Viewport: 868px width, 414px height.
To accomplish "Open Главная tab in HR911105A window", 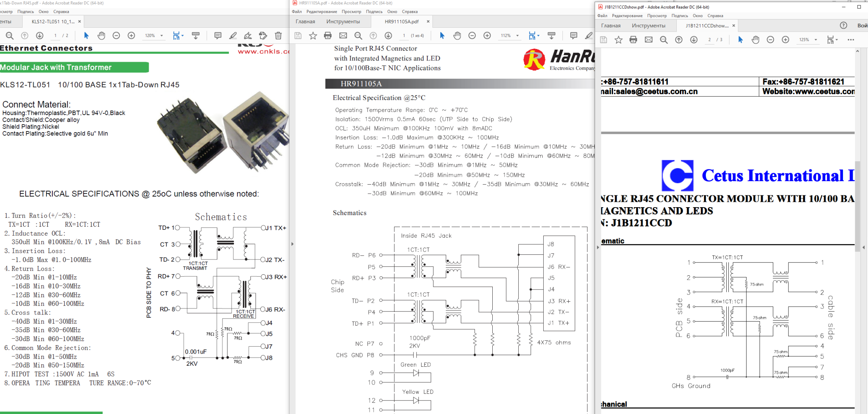I will (305, 22).
